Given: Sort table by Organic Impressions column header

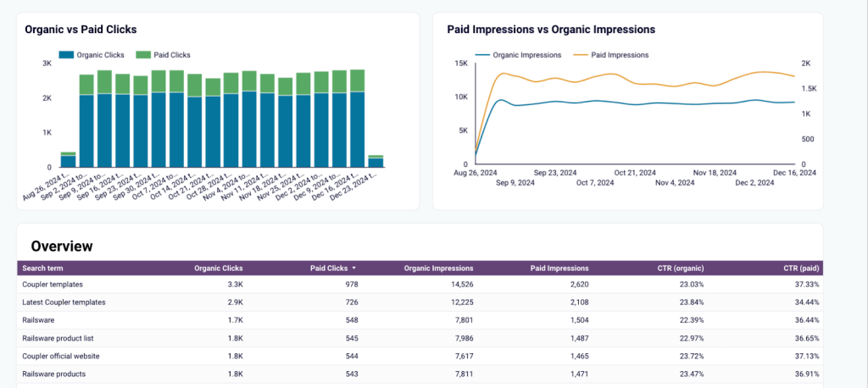Looking at the screenshot, I should (438, 269).
